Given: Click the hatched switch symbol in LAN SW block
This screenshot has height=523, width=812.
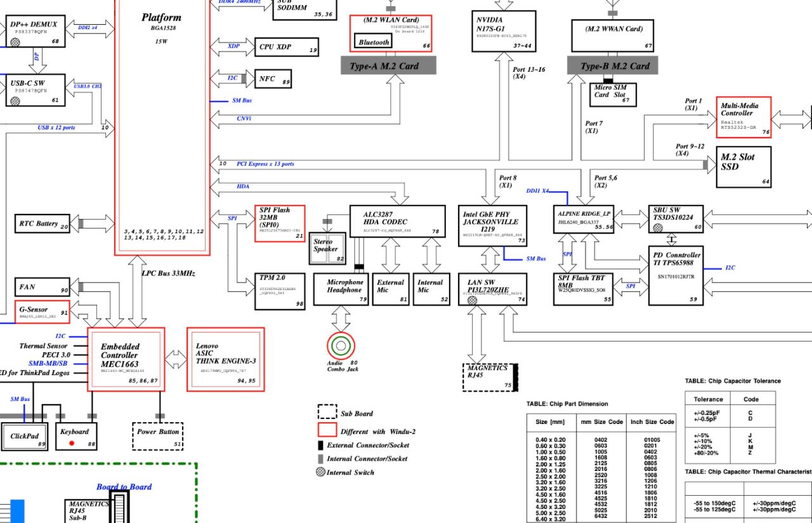Looking at the screenshot, I should [x=472, y=301].
